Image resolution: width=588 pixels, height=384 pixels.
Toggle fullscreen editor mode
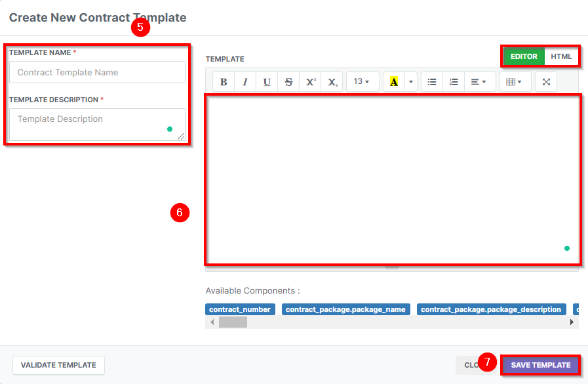[x=547, y=82]
